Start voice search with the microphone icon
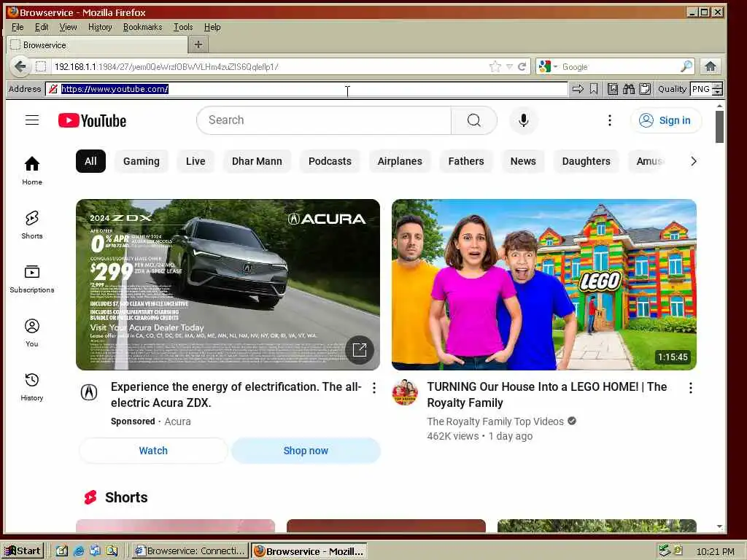747x560 pixels. [x=524, y=120]
